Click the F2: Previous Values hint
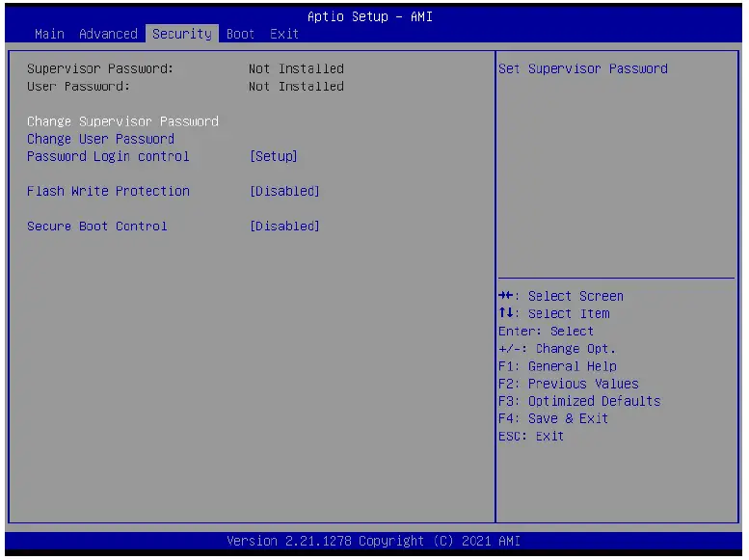The image size is (749, 560). (x=569, y=385)
